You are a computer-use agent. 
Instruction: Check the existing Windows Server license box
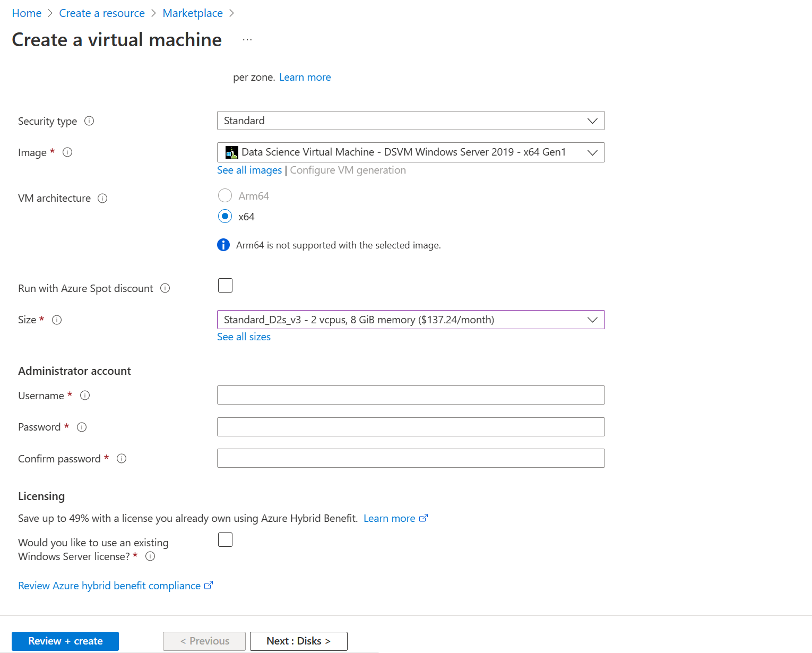click(x=225, y=539)
